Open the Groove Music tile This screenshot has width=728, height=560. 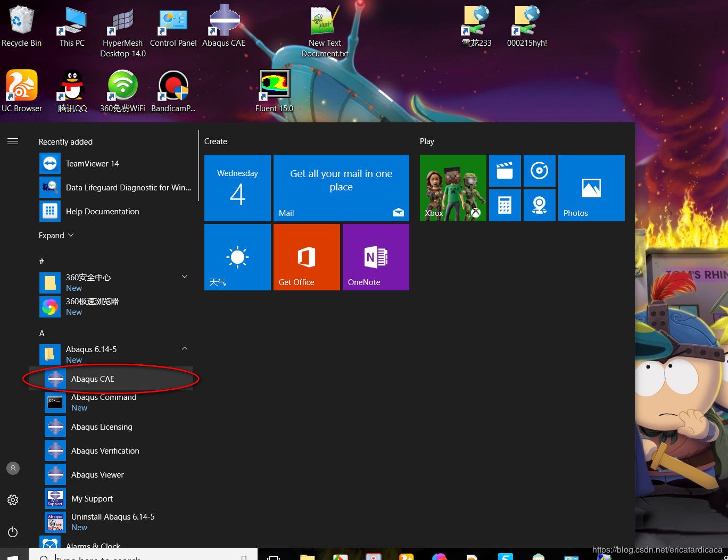pyautogui.click(x=540, y=171)
